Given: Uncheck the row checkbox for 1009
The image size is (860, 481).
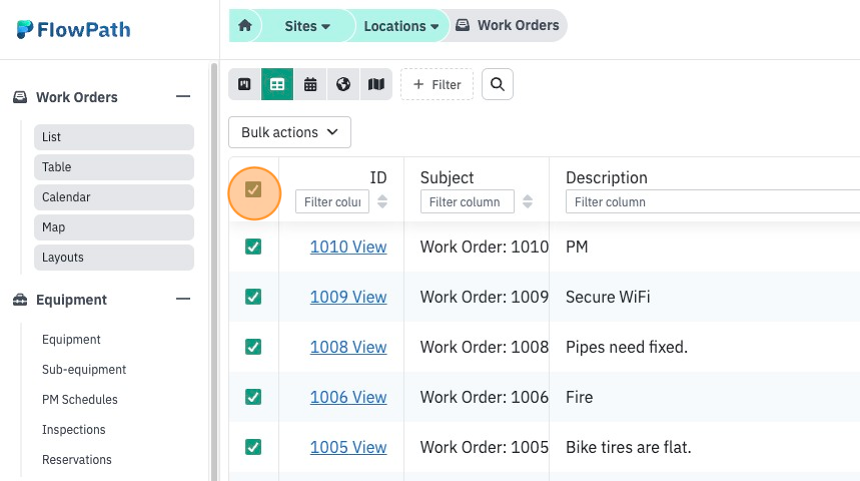Looking at the screenshot, I should (253, 297).
